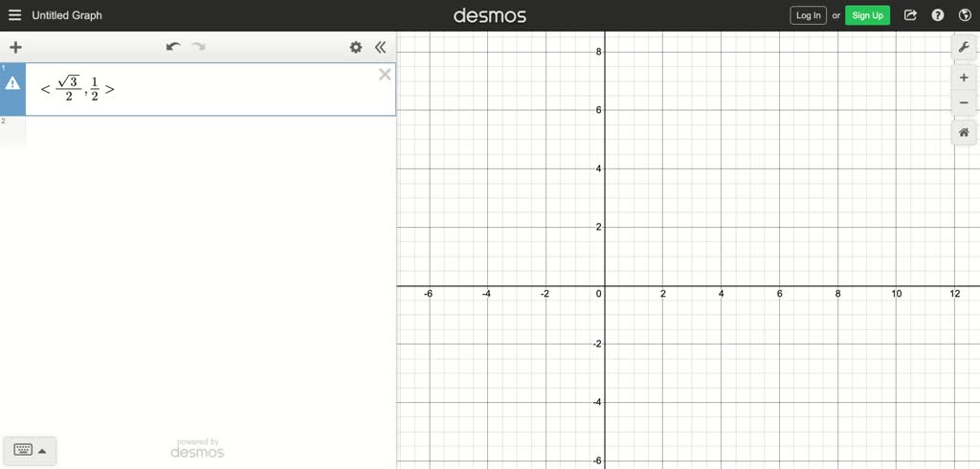Open the Share Graph icon
Screen dimensions: 980x469
[911, 15]
